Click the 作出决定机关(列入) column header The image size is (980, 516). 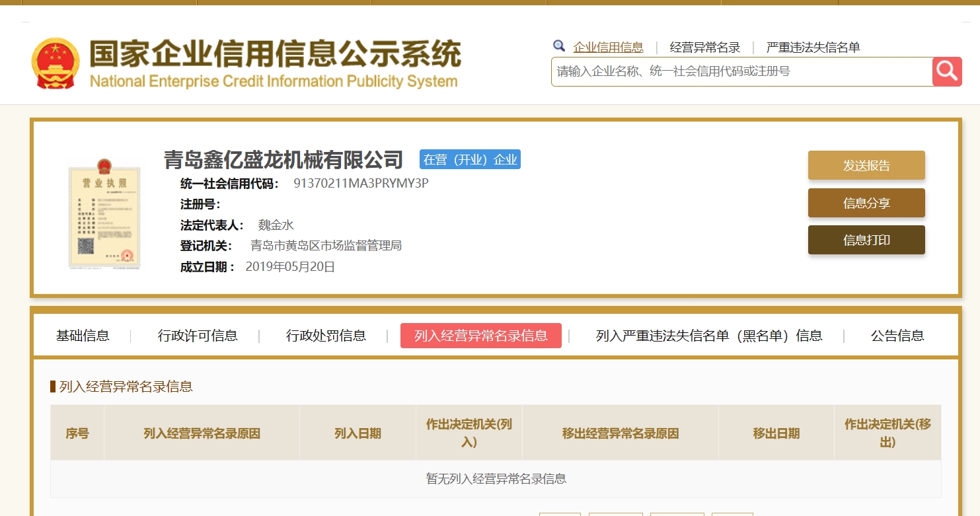(x=469, y=433)
